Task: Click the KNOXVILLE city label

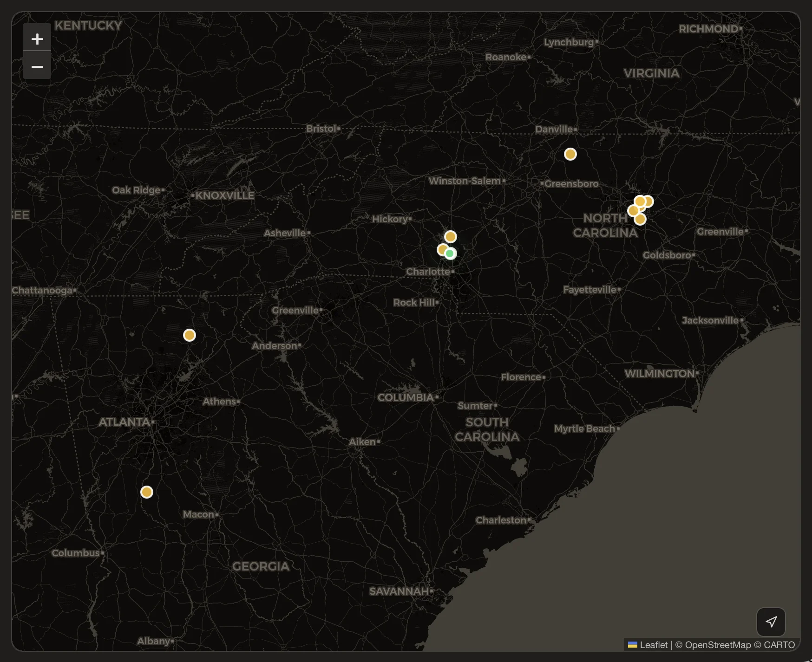Action: pyautogui.click(x=225, y=195)
